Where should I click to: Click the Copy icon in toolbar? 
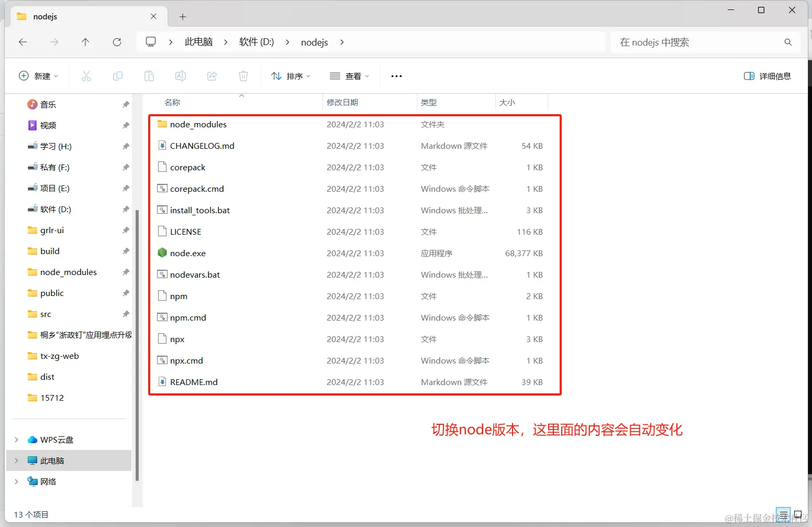coord(118,76)
